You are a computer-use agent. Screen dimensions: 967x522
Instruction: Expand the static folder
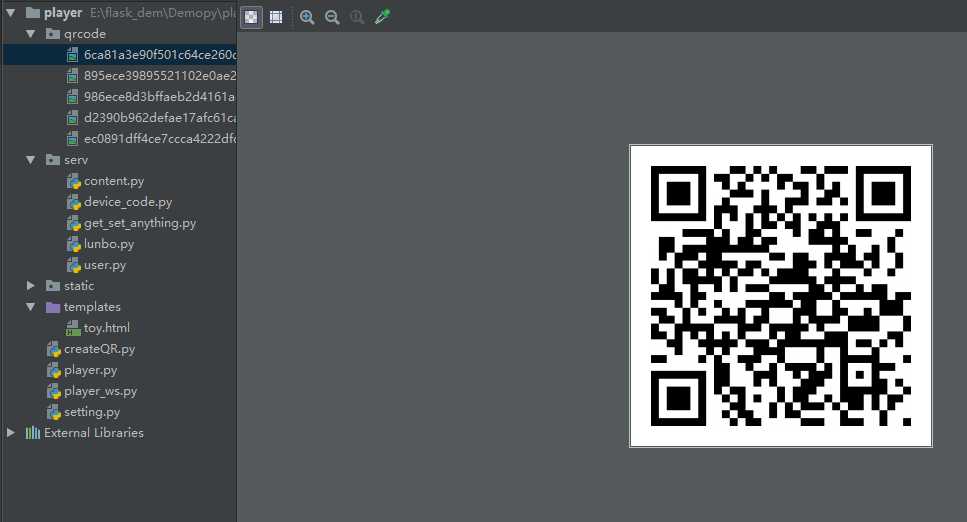(30, 286)
